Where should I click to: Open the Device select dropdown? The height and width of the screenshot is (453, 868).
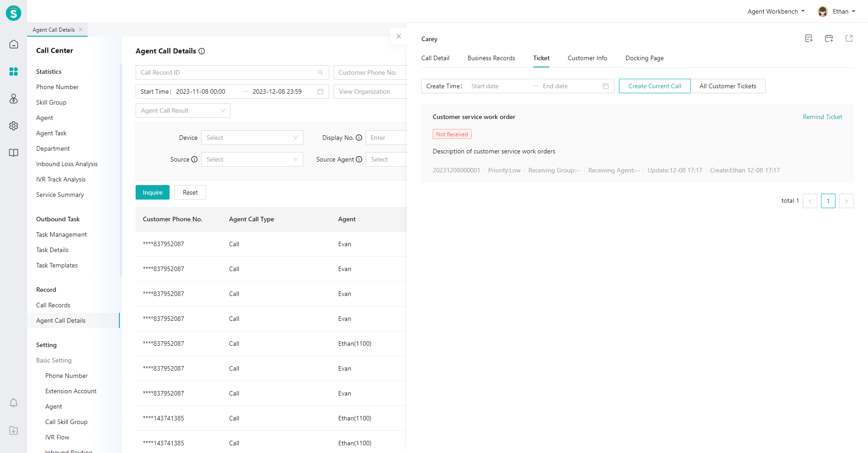pyautogui.click(x=252, y=138)
